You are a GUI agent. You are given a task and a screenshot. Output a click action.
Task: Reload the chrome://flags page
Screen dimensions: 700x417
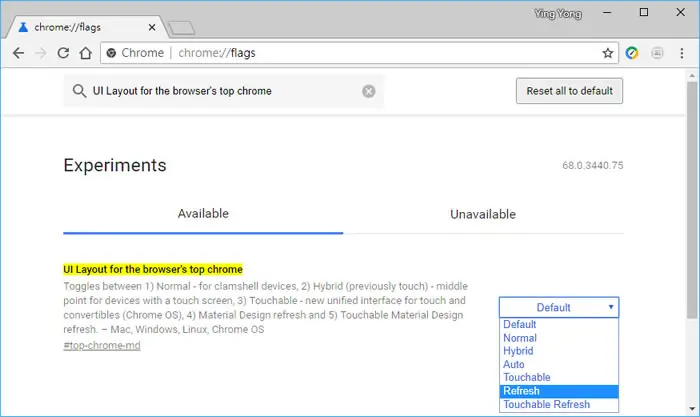tap(63, 53)
